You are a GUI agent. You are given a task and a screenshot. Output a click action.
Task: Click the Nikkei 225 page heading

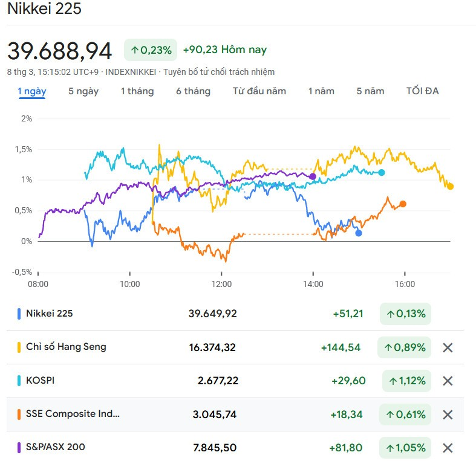pos(44,8)
